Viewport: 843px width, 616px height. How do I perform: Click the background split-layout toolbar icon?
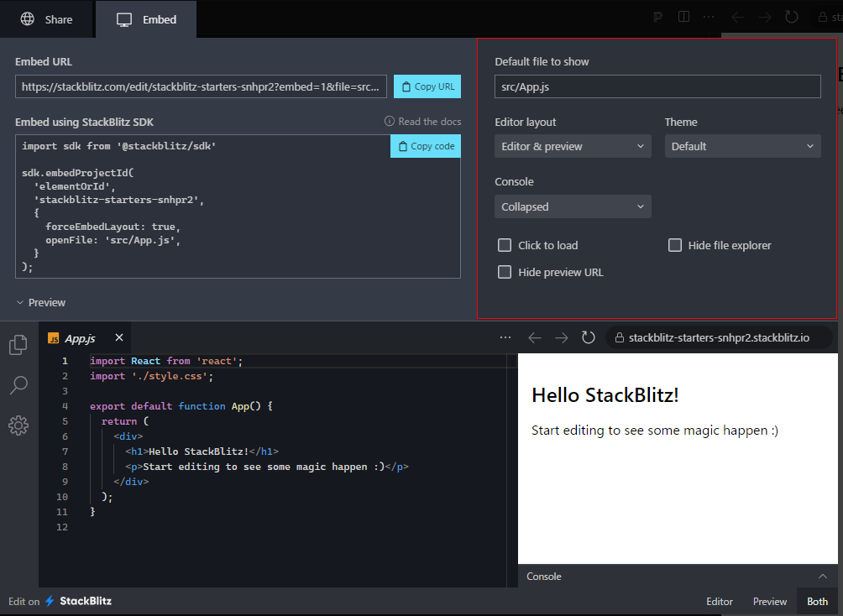pos(683,17)
